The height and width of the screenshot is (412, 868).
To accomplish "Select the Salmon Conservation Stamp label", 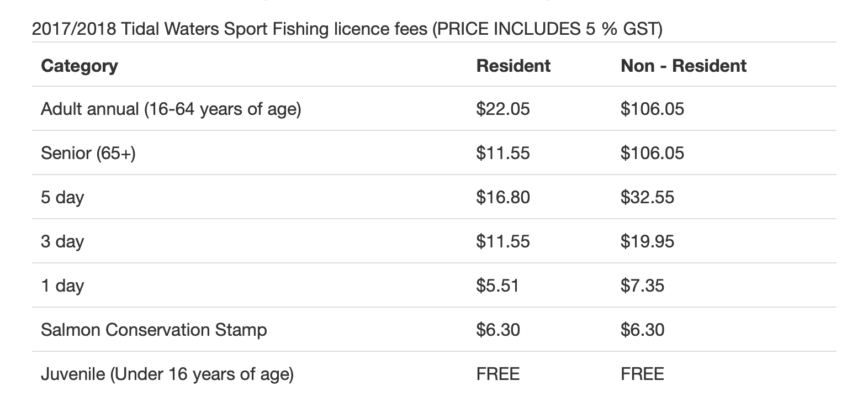I will (154, 330).
